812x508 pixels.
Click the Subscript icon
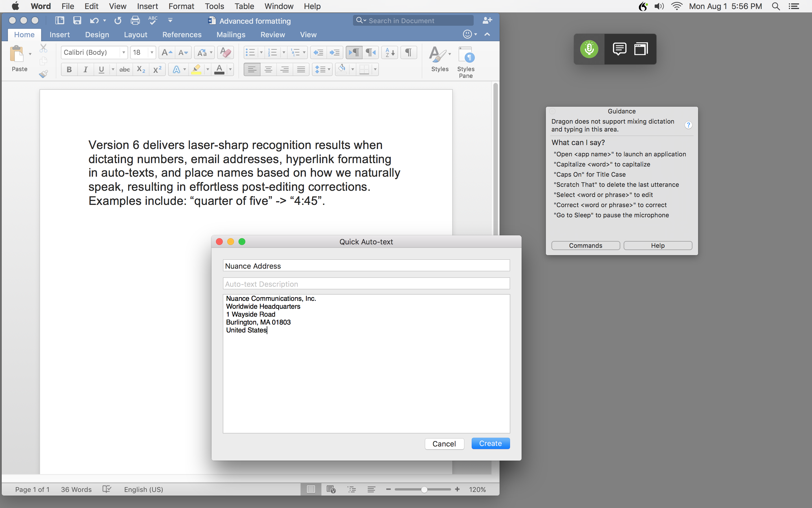141,69
